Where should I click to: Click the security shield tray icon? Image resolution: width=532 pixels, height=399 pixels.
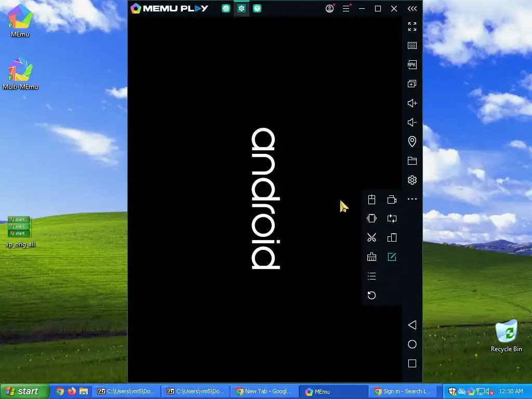tap(453, 392)
